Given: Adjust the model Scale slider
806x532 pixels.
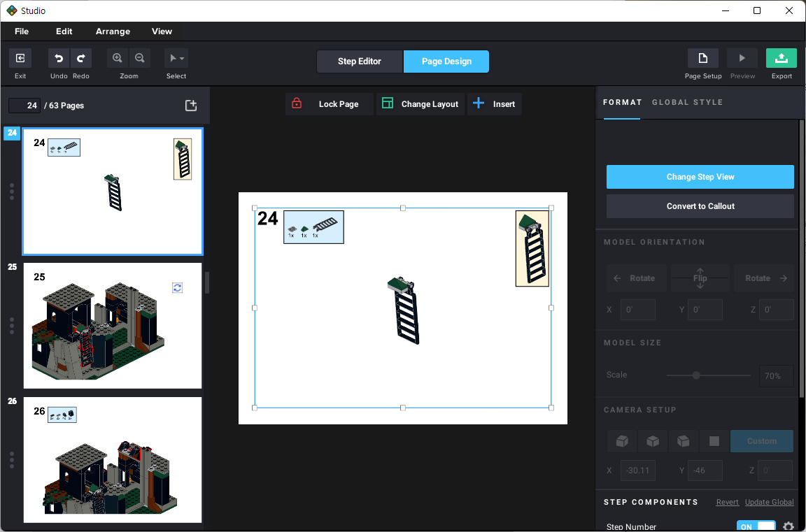Looking at the screenshot, I should [x=696, y=375].
